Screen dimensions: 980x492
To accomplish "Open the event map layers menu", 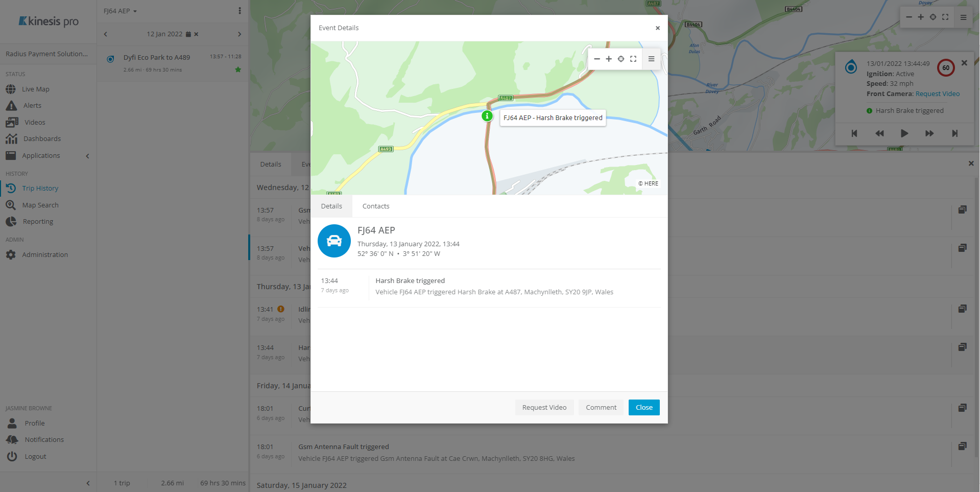I will (x=651, y=59).
